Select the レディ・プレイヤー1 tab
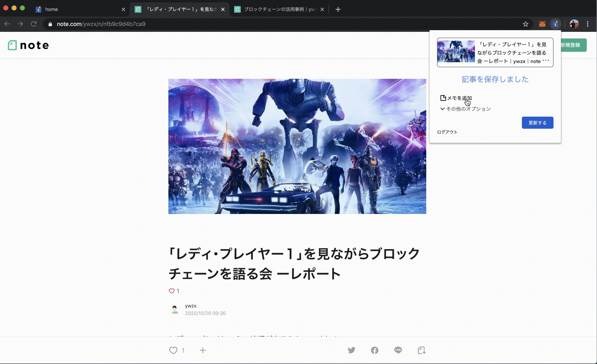 (179, 10)
